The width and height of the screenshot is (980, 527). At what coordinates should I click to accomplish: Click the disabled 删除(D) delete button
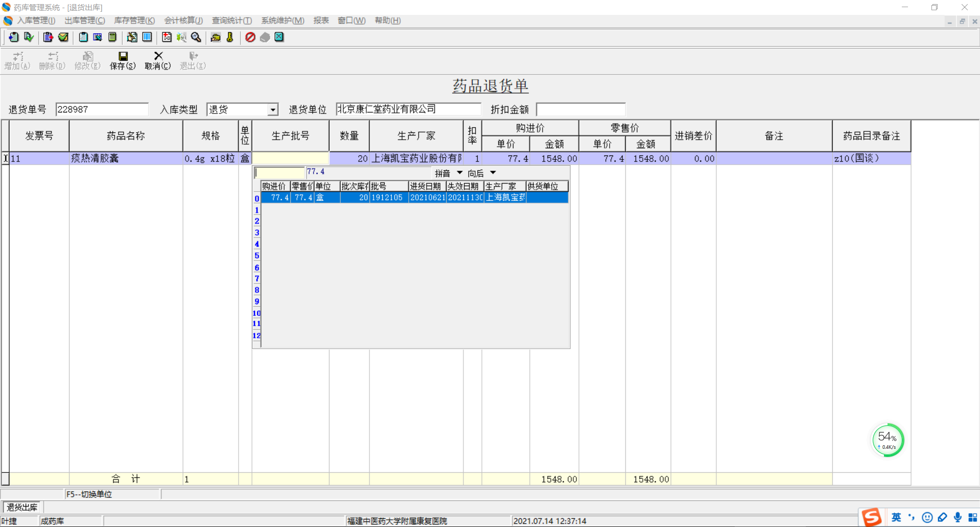click(52, 61)
